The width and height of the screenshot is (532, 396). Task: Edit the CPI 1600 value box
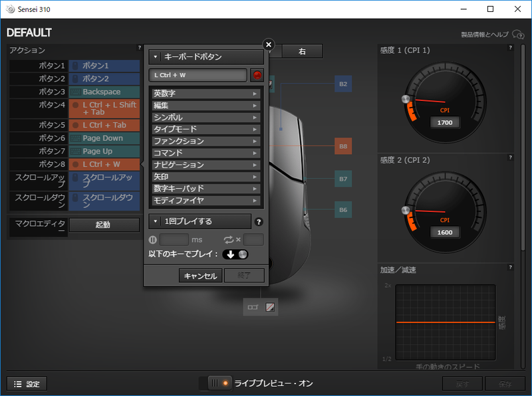(x=445, y=233)
